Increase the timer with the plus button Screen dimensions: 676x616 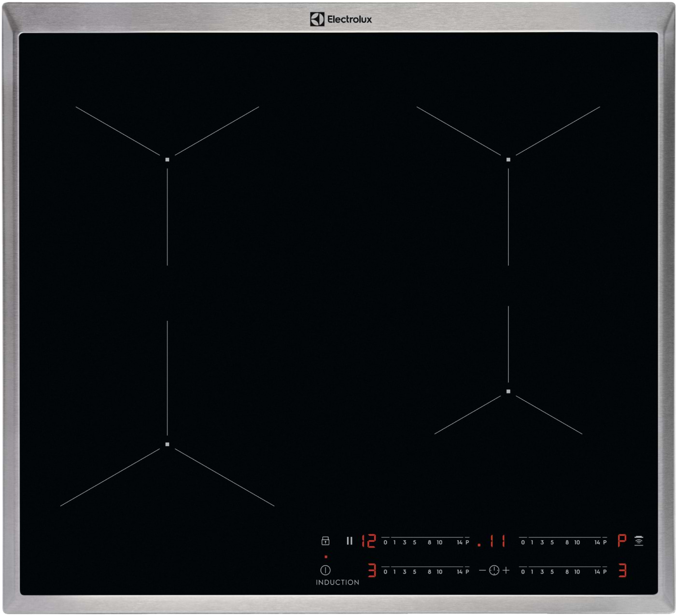pyautogui.click(x=506, y=571)
